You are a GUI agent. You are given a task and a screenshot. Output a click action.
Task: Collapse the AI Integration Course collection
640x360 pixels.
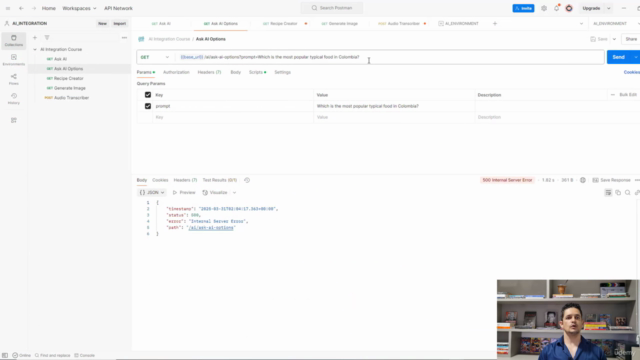(x=35, y=49)
